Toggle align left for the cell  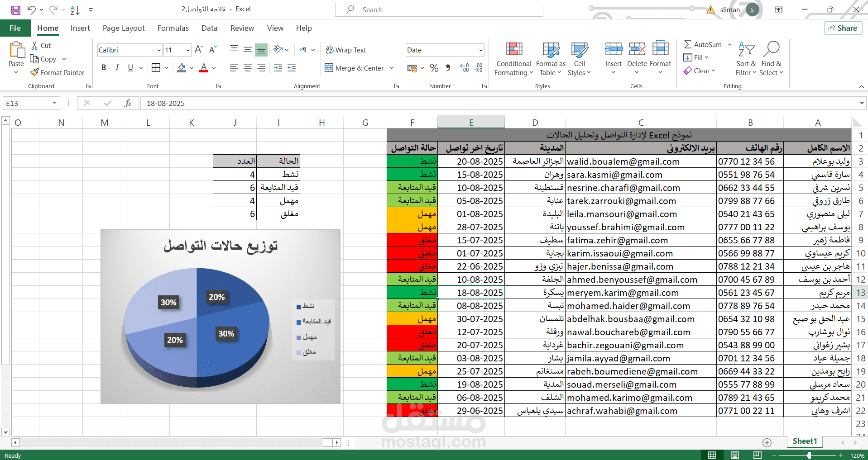[234, 68]
